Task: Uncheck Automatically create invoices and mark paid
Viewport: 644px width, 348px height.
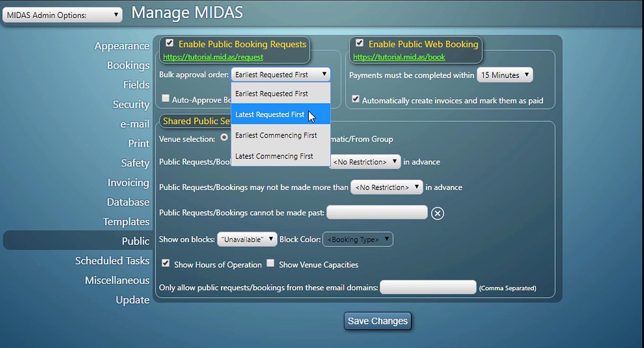Action: click(356, 99)
